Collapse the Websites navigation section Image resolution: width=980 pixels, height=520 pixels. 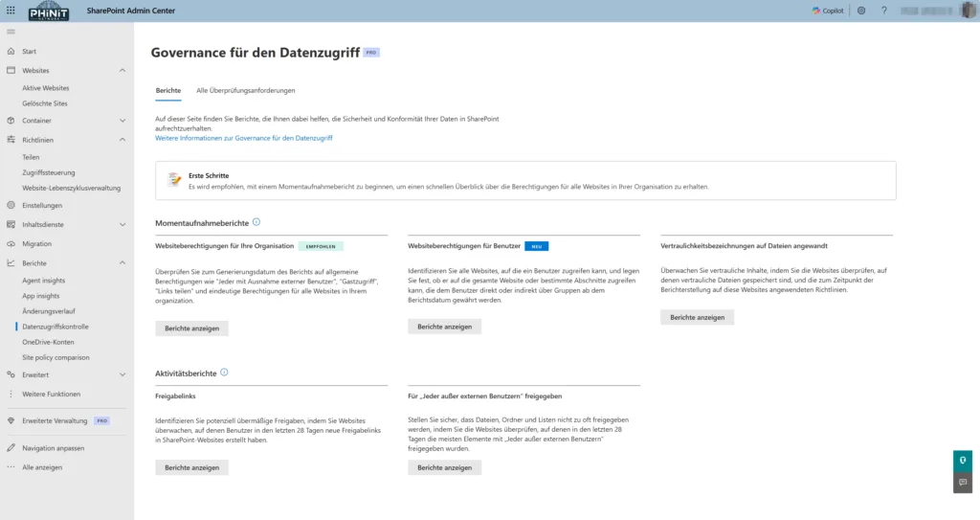(x=122, y=71)
